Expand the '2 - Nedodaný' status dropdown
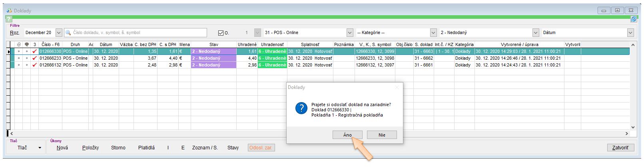This screenshot has width=644, height=167. 536,33
